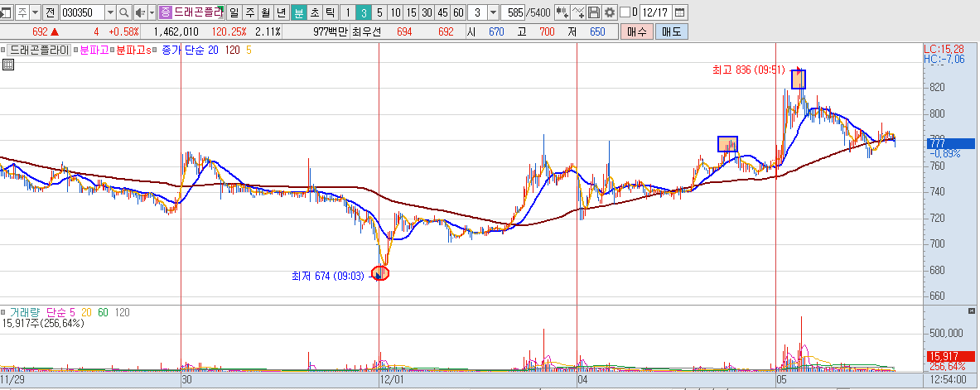Click the 최우선 best quote label

click(366, 31)
